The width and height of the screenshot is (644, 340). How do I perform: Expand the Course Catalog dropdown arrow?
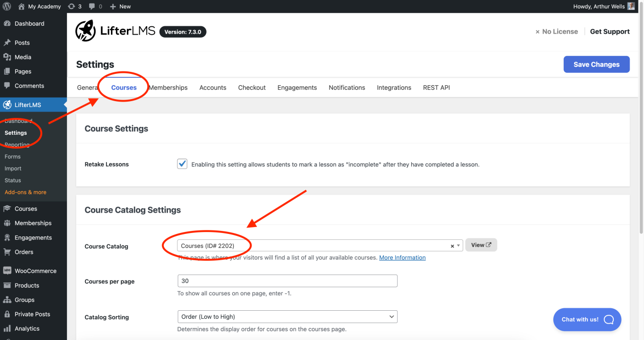(x=459, y=246)
